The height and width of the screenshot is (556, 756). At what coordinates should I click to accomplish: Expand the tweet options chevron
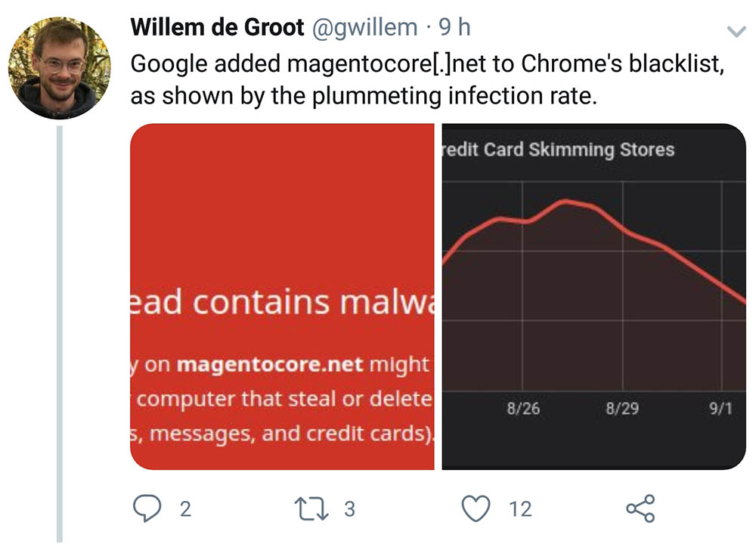[x=736, y=32]
